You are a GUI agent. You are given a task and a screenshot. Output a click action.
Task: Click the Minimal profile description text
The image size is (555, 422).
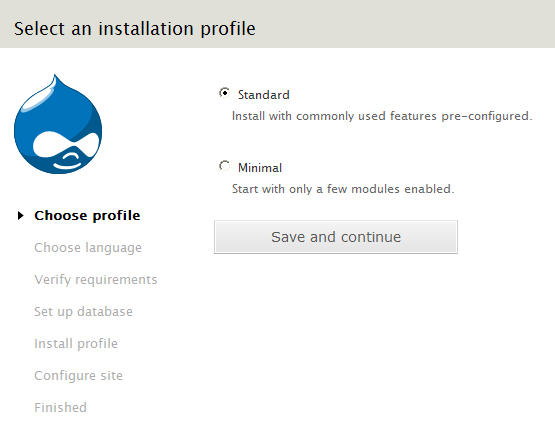pos(343,189)
